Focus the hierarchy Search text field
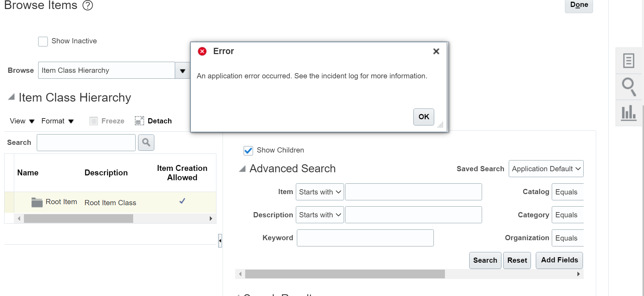Viewport: 644px width, 296px height. pos(86,142)
